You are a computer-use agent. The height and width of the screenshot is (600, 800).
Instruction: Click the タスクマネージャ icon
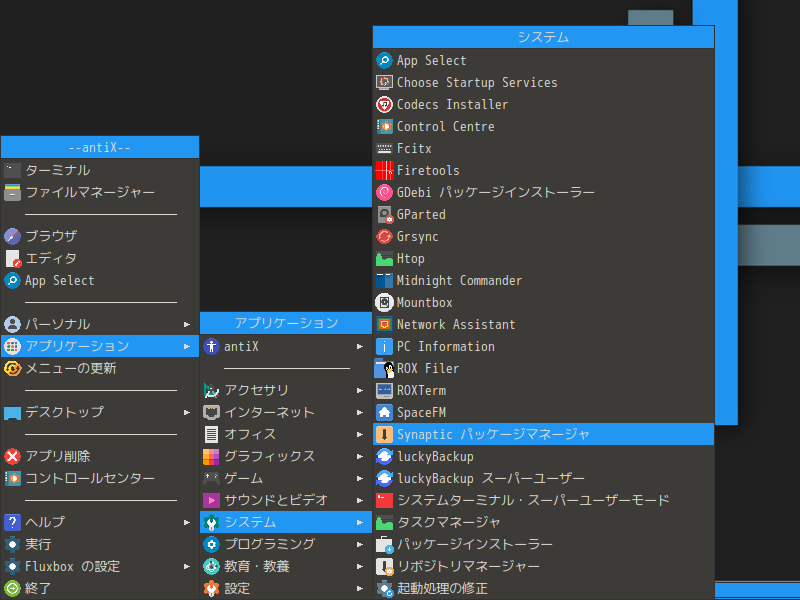(384, 522)
